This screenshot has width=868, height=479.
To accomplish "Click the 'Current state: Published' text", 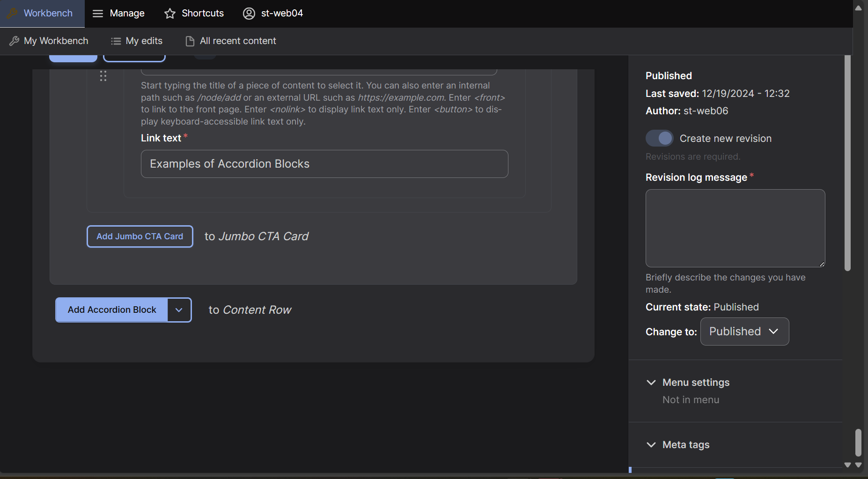I will (x=702, y=307).
